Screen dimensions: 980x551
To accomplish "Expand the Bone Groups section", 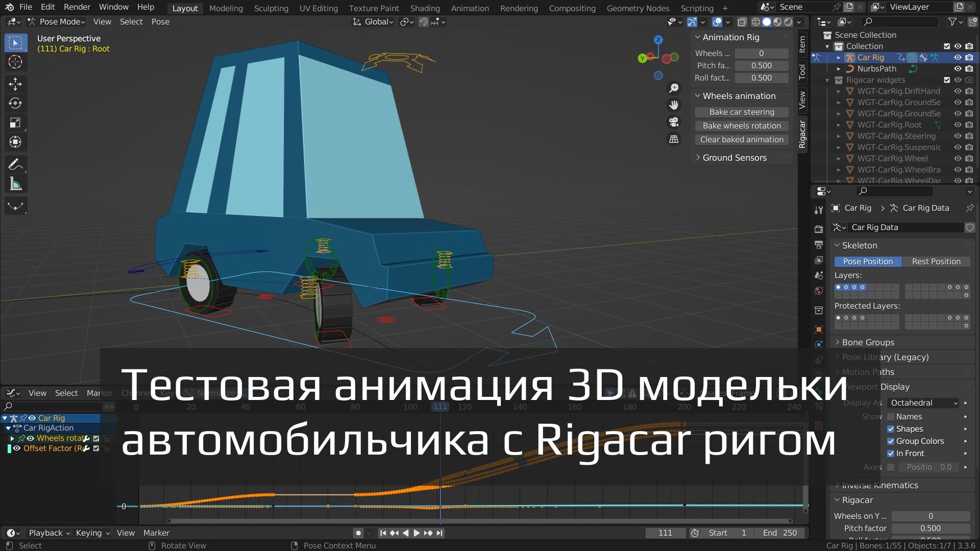I will coord(868,342).
